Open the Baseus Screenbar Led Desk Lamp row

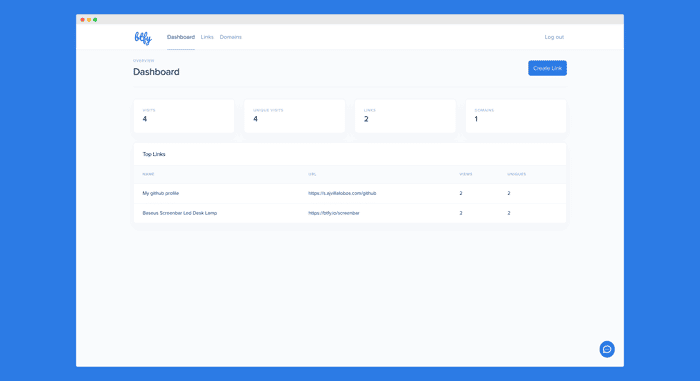pos(350,213)
